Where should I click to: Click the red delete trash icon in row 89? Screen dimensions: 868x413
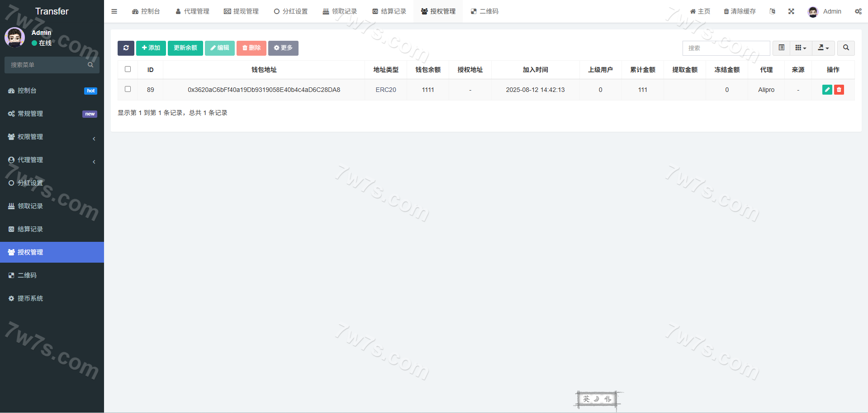click(x=839, y=90)
